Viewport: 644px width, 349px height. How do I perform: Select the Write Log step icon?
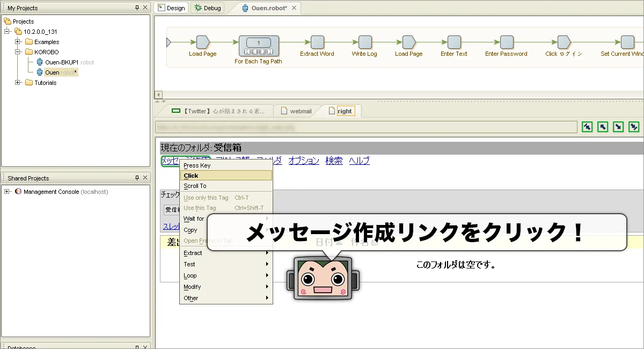pos(365,42)
